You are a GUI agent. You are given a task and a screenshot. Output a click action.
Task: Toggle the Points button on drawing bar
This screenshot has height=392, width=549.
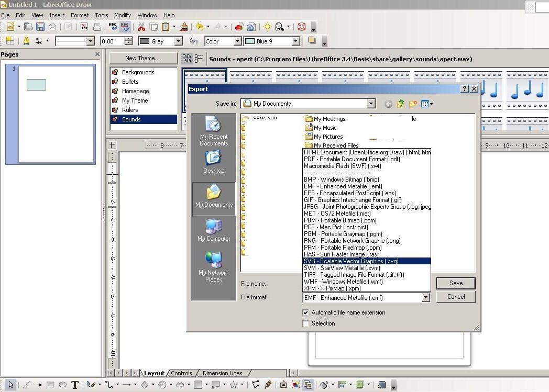pos(256,385)
